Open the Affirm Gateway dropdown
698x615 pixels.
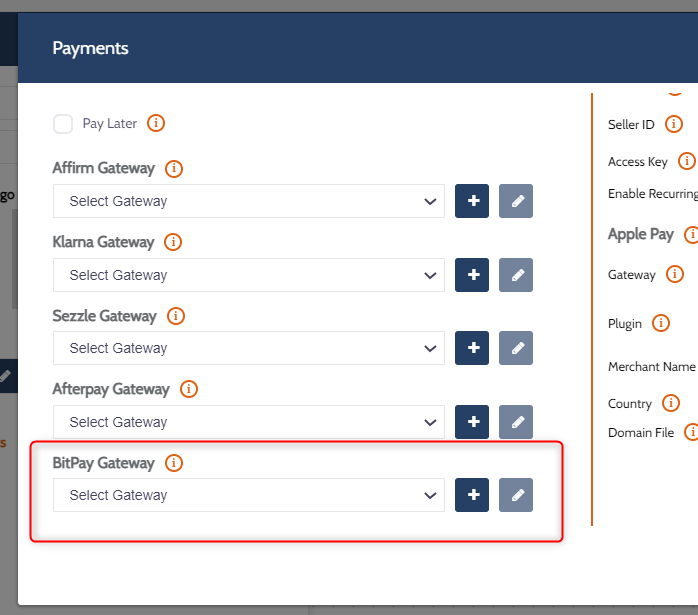(x=249, y=201)
